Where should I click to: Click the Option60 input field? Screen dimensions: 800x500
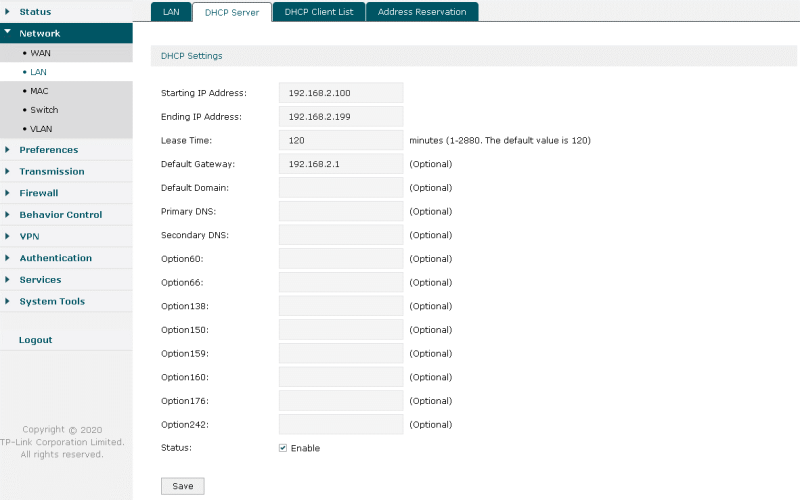click(341, 259)
